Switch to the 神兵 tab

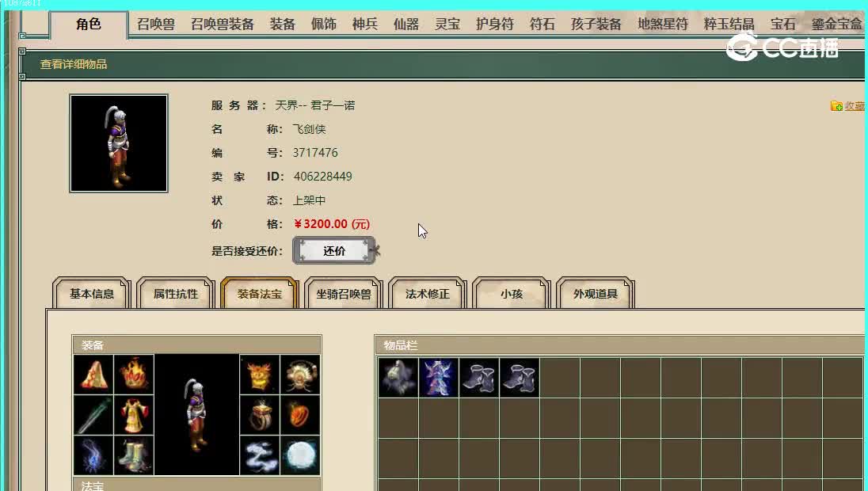365,25
